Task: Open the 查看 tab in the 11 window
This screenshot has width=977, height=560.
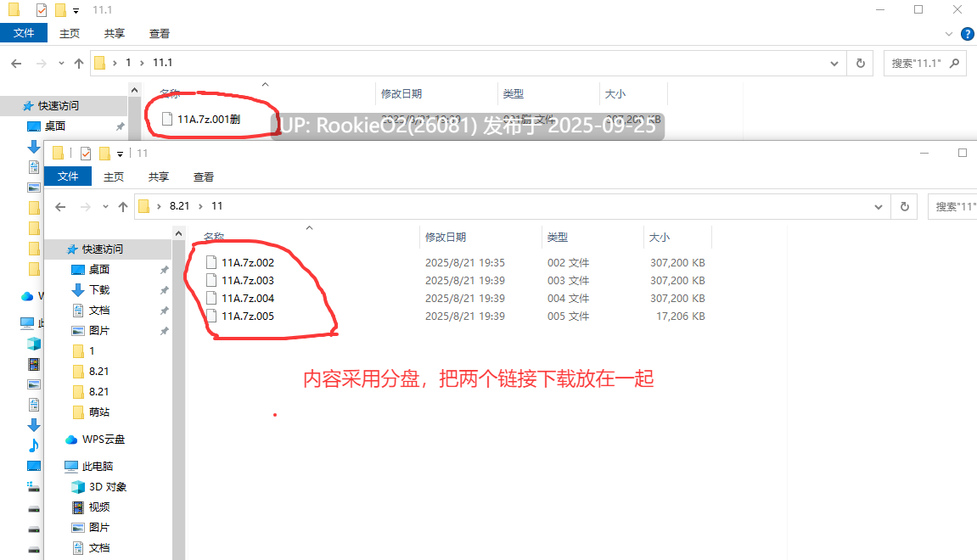Action: [x=203, y=176]
